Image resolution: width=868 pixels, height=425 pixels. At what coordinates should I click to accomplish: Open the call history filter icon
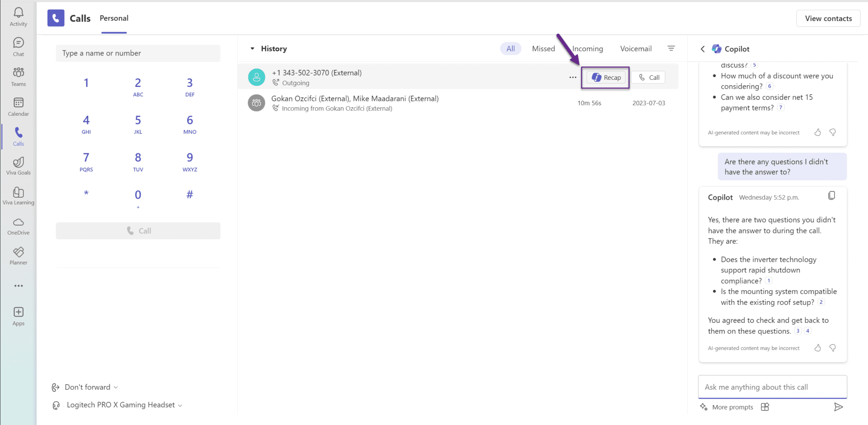(671, 48)
